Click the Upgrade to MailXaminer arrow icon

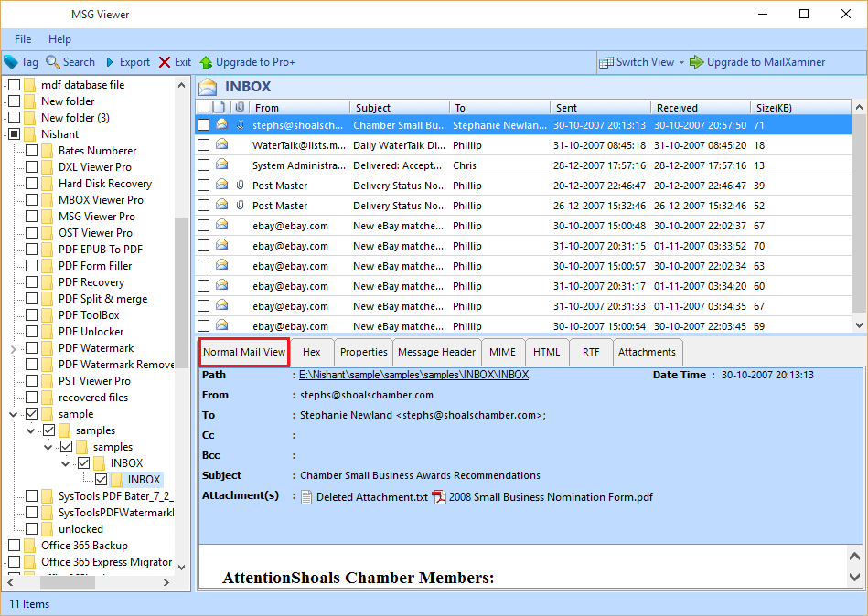[696, 62]
